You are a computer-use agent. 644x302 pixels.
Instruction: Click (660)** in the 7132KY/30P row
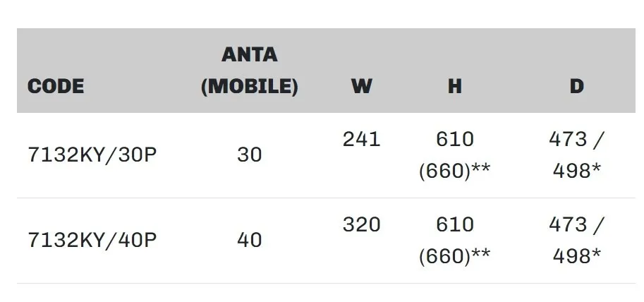(454, 170)
